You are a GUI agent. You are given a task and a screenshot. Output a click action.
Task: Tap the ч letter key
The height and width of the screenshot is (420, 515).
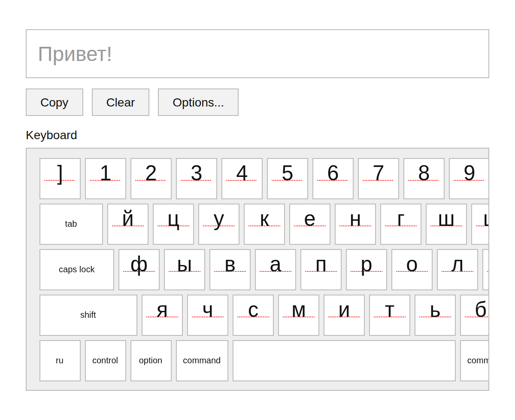click(208, 315)
